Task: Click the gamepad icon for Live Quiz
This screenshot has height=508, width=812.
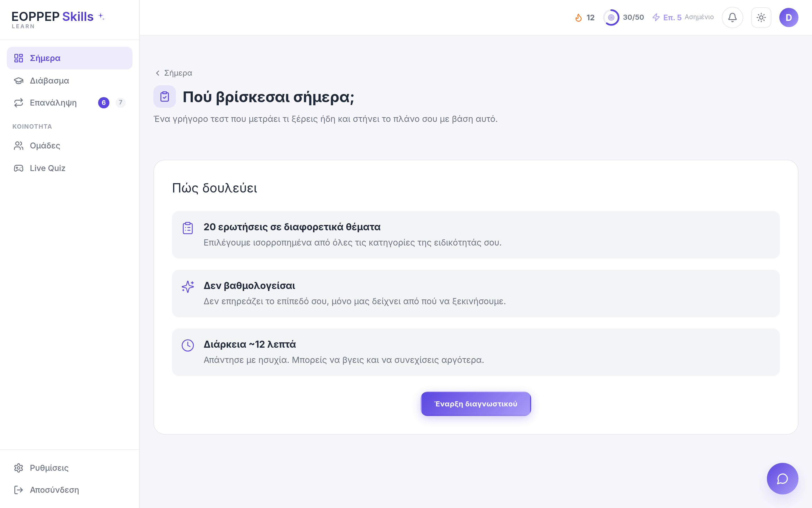Action: [18, 168]
